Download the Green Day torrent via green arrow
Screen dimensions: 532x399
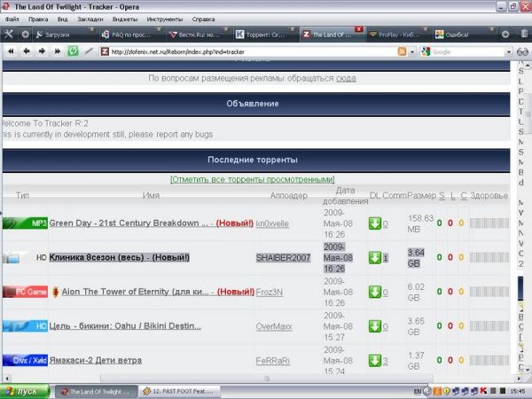tap(375, 223)
